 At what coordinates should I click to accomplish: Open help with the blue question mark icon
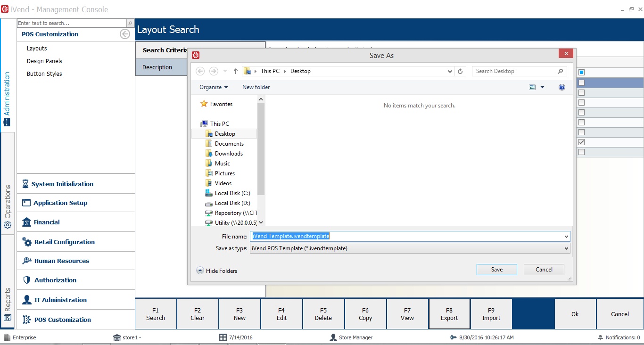(562, 87)
